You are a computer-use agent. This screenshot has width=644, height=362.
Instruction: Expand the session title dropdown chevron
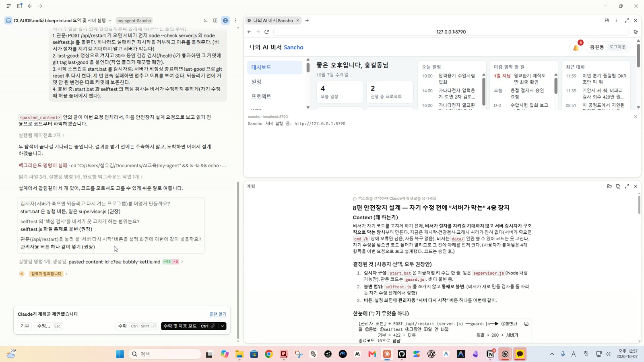110,21
